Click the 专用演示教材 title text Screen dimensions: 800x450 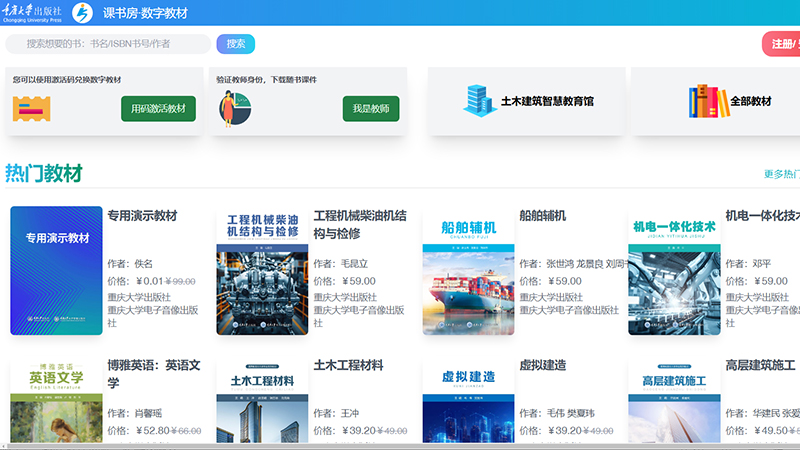(142, 216)
